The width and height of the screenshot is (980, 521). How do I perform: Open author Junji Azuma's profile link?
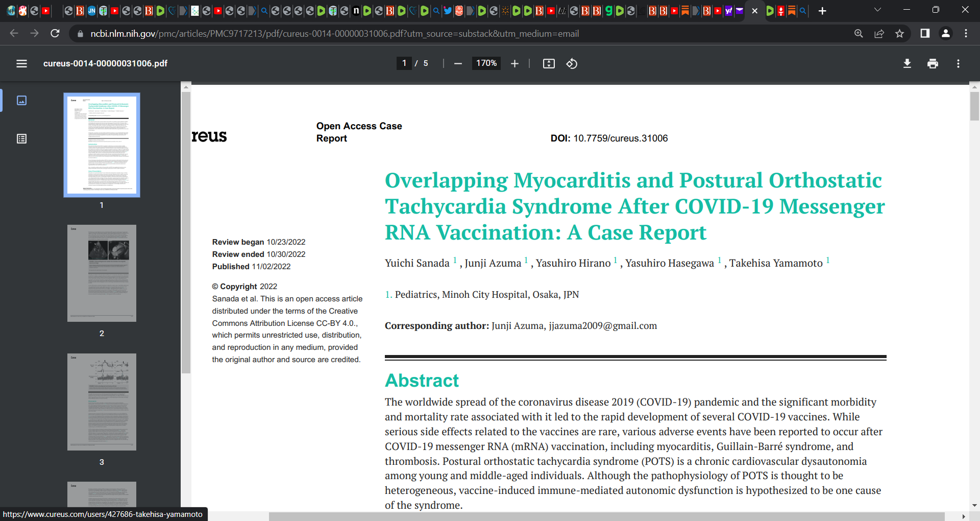[x=493, y=263]
